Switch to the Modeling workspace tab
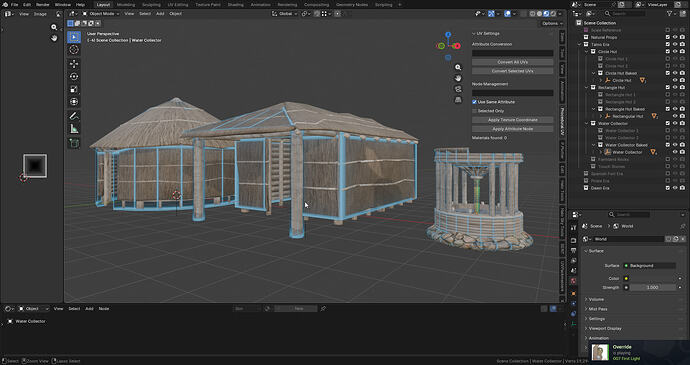The image size is (690, 365). tap(126, 4)
